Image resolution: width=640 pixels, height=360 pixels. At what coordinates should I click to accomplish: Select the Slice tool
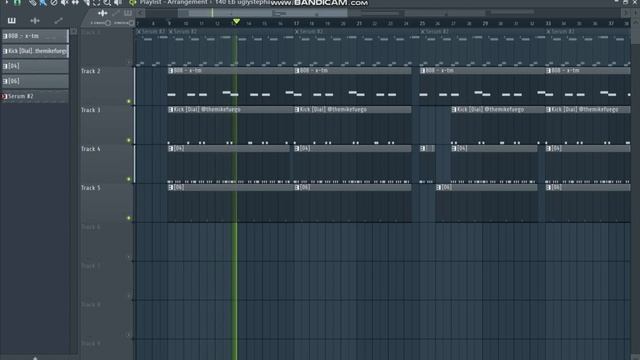click(86, 2)
